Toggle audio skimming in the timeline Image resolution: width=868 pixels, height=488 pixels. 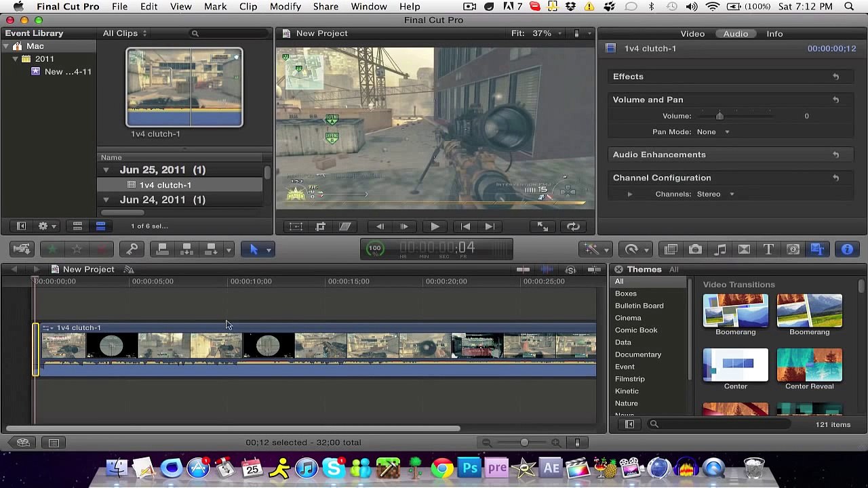point(547,270)
